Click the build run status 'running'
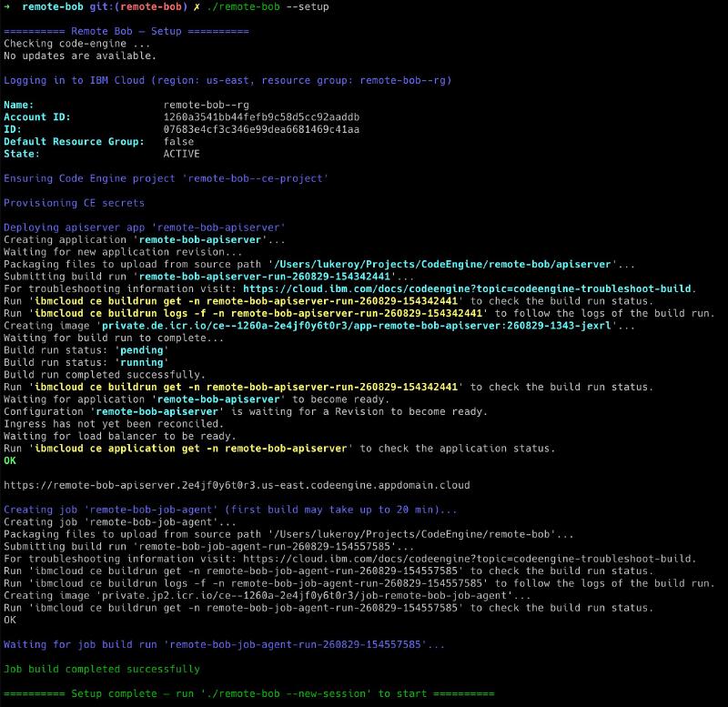 (142, 362)
